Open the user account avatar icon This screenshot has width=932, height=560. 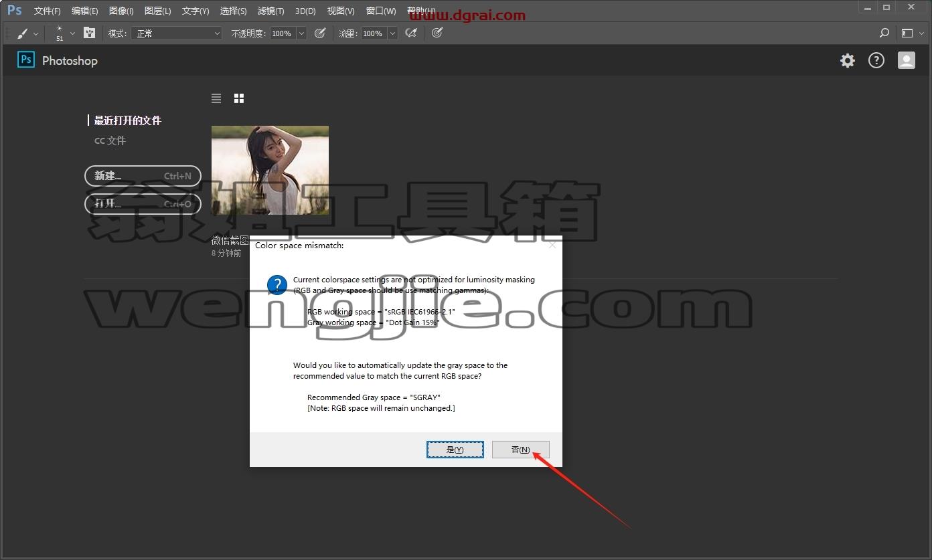906,61
